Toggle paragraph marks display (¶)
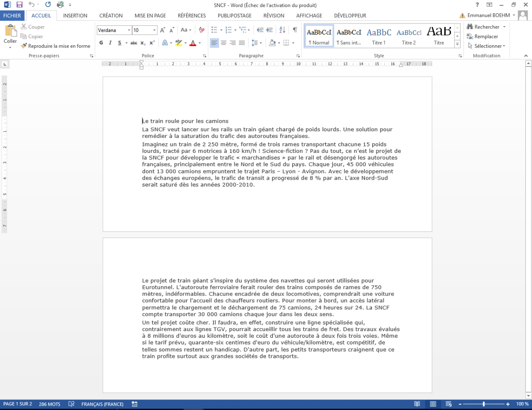Screen dimensions: 532x410 (295, 30)
